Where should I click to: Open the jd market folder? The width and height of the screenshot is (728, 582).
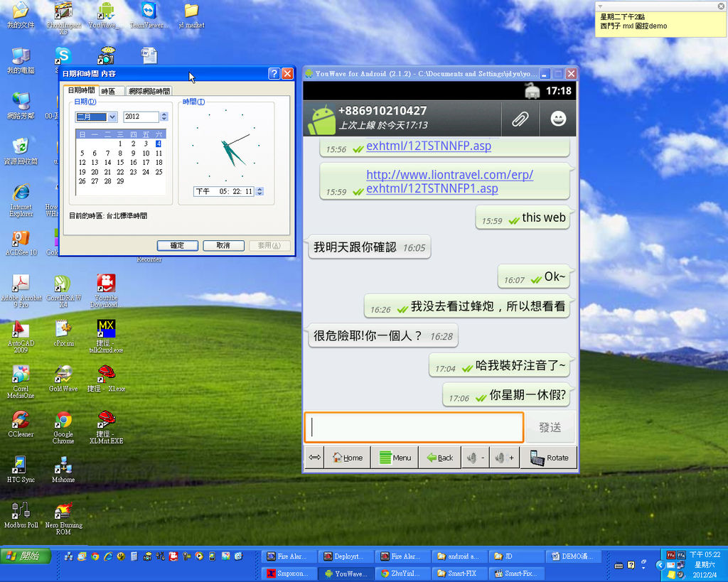191,16
